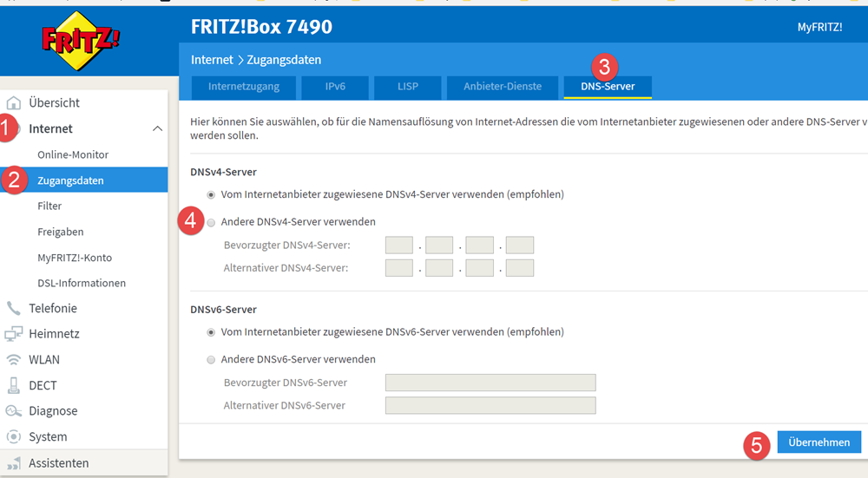Click fourth octet of Alternativer DNSv4-Server
Screen dimensions: 868x478
click(x=520, y=268)
